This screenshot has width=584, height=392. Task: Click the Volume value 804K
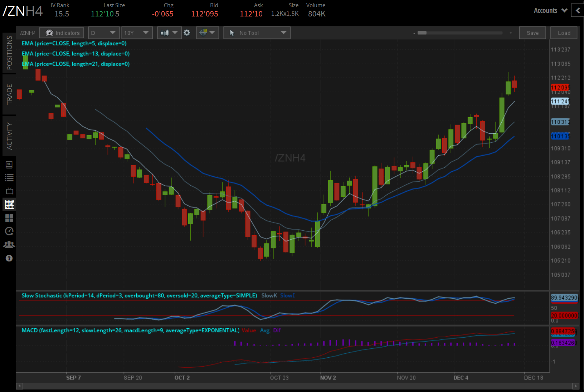coord(317,14)
